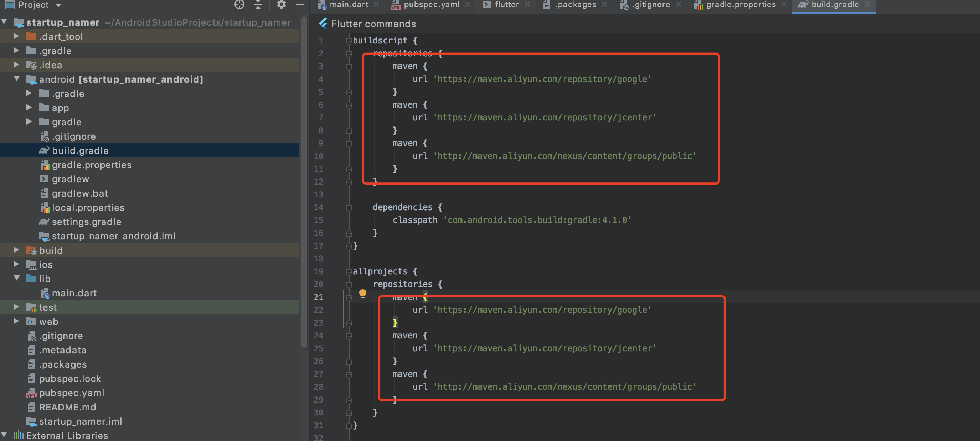The height and width of the screenshot is (441, 980).
Task: Open Project panel settings gear
Action: coord(281,5)
